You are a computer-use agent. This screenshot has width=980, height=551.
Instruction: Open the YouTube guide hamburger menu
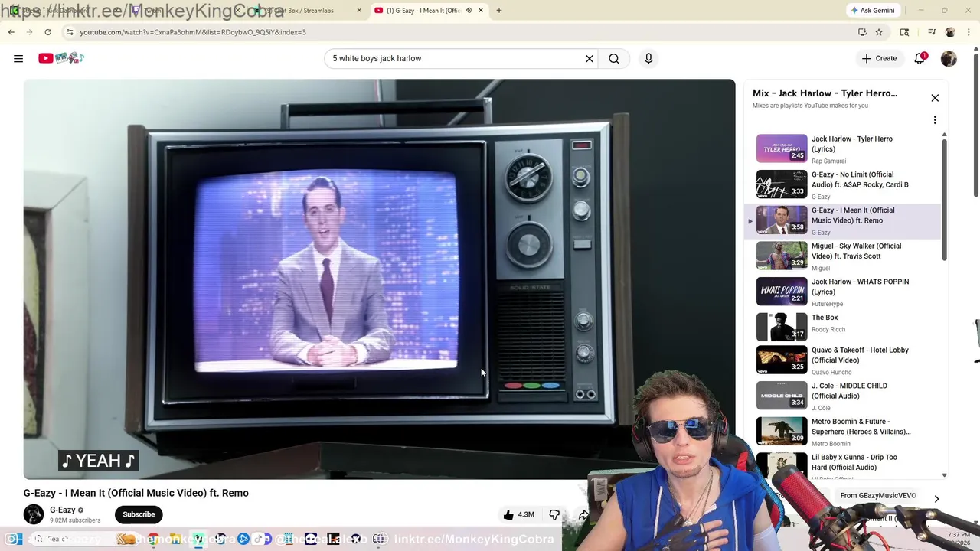coord(18,58)
